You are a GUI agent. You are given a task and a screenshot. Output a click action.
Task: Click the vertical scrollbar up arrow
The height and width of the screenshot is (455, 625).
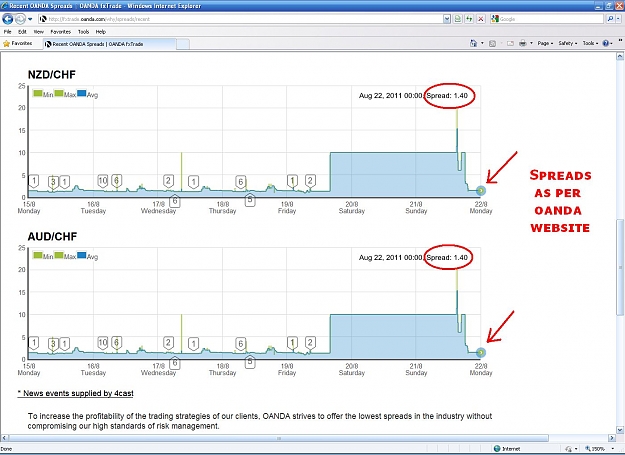click(620, 56)
